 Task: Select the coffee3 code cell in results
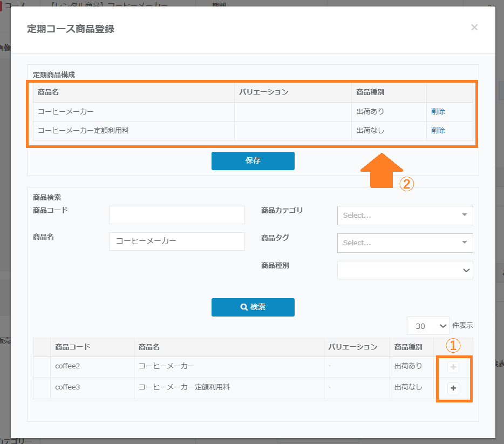(x=67, y=387)
